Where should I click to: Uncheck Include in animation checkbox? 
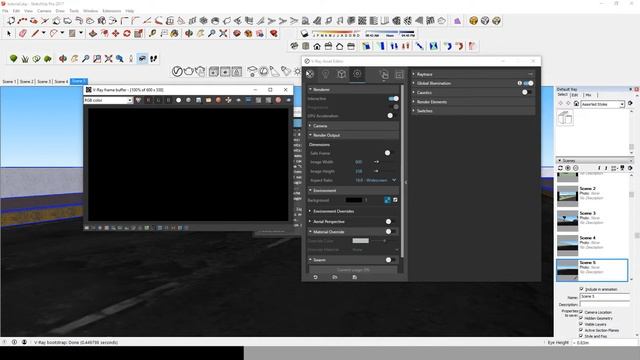click(x=582, y=289)
